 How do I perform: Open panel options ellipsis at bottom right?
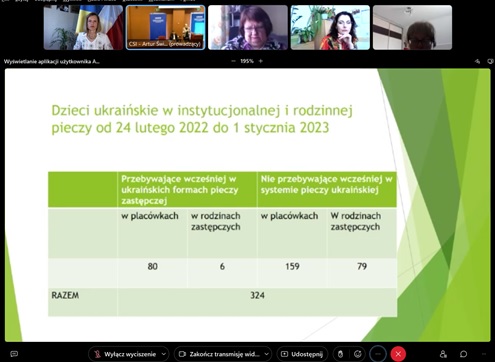click(x=484, y=354)
